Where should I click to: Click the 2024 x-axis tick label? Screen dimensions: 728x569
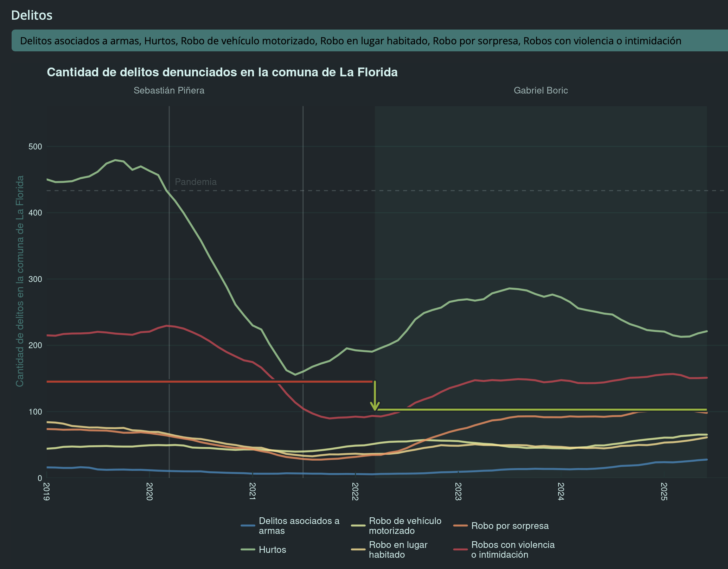click(x=561, y=491)
